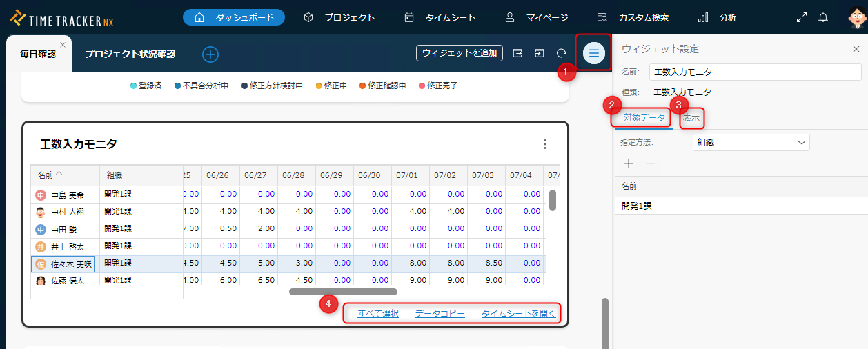Close the ウィジェット設定 panel
The image size is (868, 349).
[856, 49]
